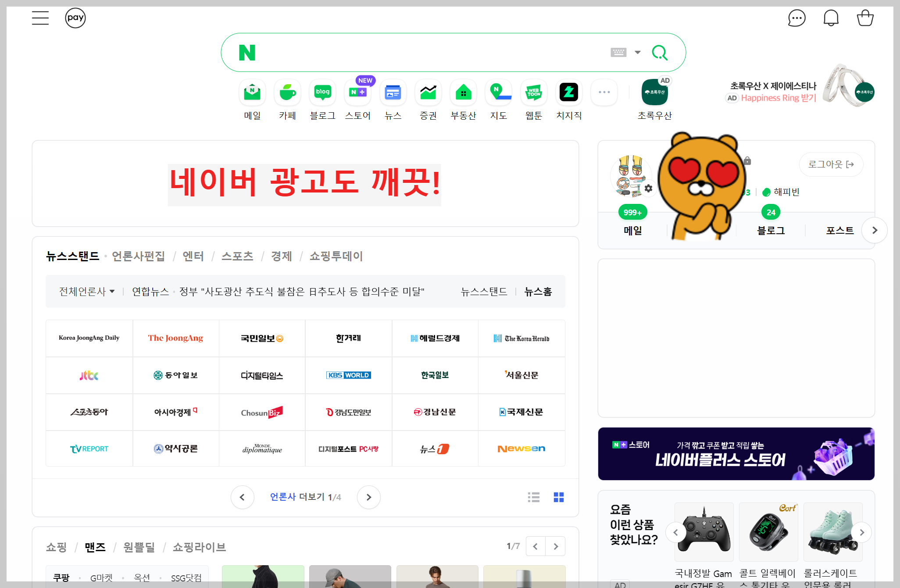Select the 쇼핑 tab
Viewport: 900px width, 588px height.
pyautogui.click(x=56, y=547)
